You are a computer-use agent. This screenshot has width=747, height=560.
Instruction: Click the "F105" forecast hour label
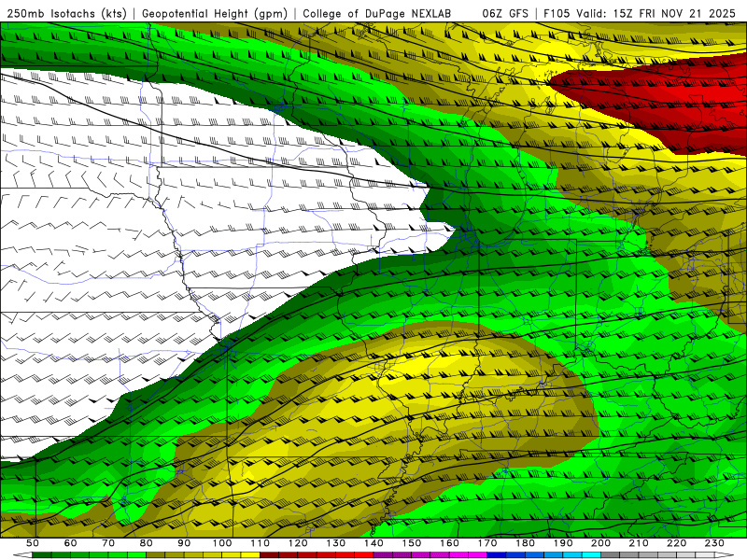click(x=557, y=13)
